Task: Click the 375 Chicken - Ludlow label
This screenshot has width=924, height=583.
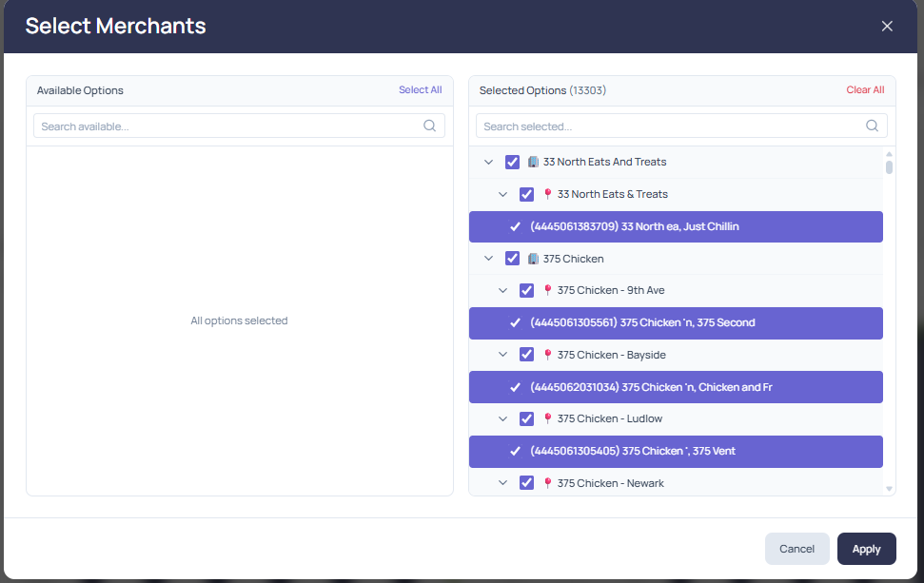Action: point(610,418)
